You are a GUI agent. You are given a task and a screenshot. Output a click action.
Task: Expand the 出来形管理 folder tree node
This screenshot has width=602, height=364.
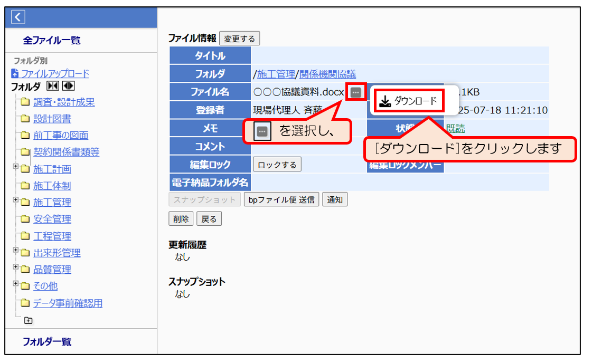16,251
